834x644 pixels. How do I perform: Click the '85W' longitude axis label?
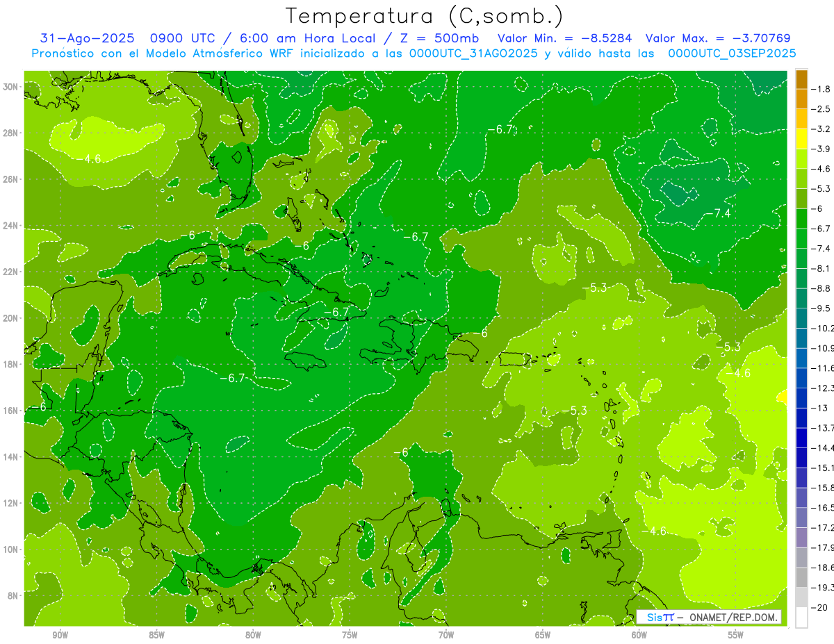click(156, 635)
